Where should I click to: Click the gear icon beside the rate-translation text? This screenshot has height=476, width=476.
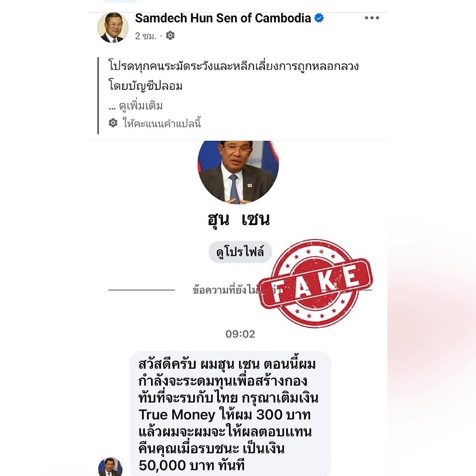tap(113, 123)
